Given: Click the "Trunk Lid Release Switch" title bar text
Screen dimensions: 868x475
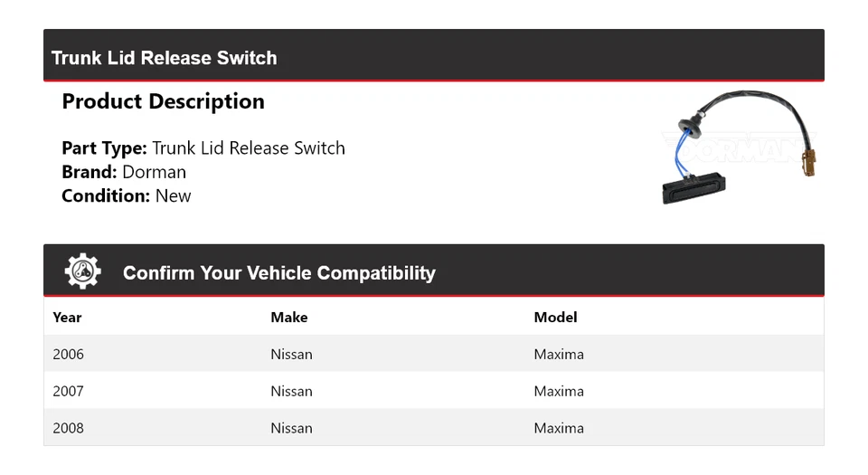Looking at the screenshot, I should coord(164,58).
